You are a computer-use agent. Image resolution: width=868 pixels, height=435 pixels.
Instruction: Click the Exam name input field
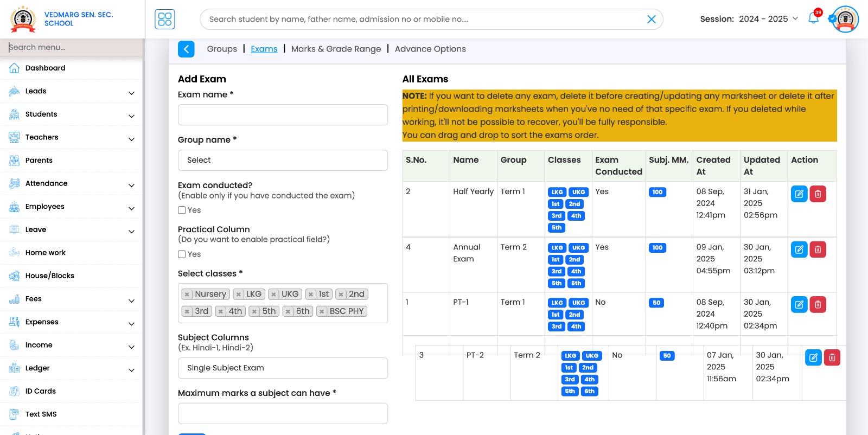(283, 114)
